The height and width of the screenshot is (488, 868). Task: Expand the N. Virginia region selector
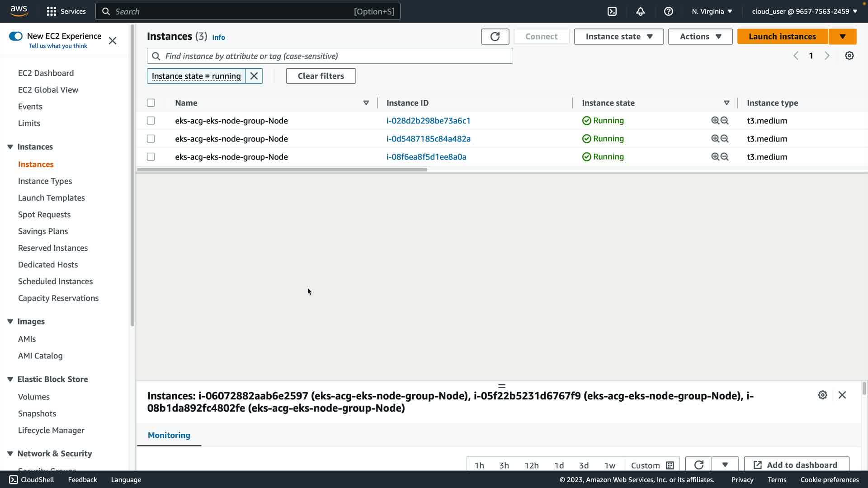click(712, 11)
